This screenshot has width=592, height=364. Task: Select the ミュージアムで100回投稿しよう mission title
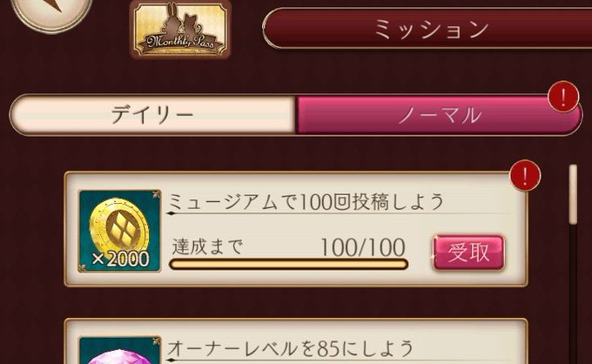click(x=306, y=201)
